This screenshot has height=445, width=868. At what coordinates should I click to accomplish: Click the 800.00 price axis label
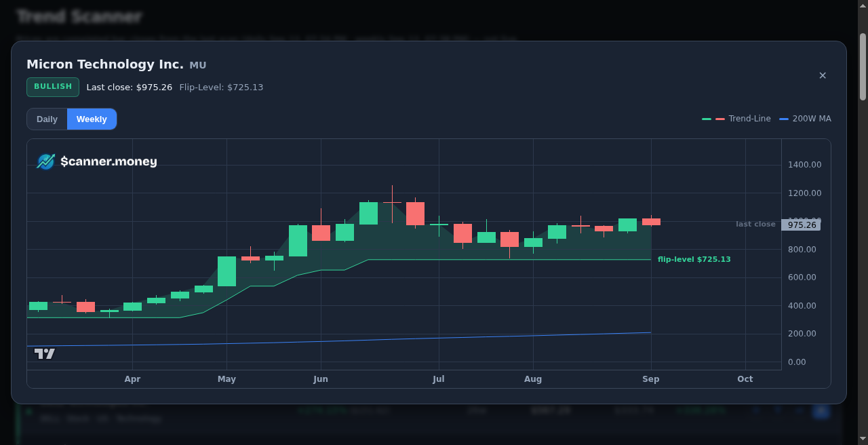802,250
